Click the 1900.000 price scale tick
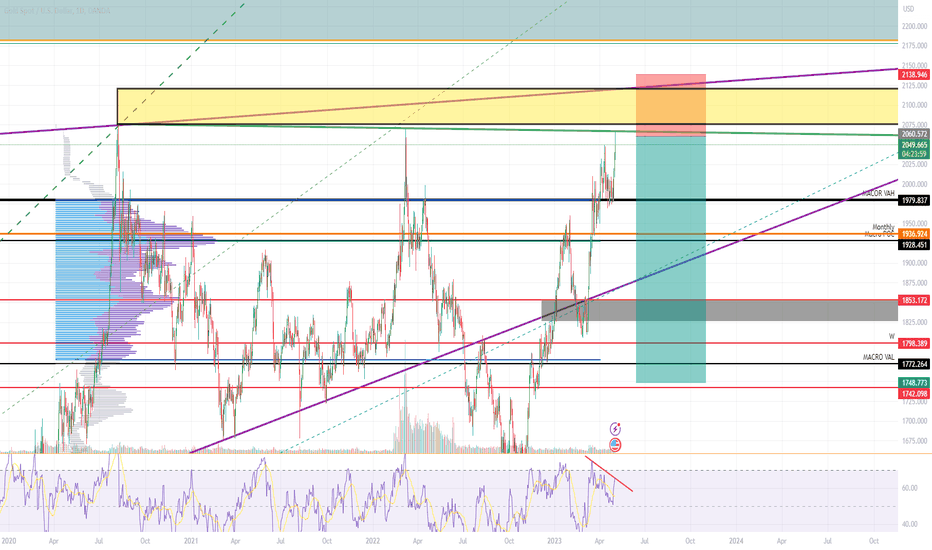Viewport: 932px width, 550px height. click(914, 263)
